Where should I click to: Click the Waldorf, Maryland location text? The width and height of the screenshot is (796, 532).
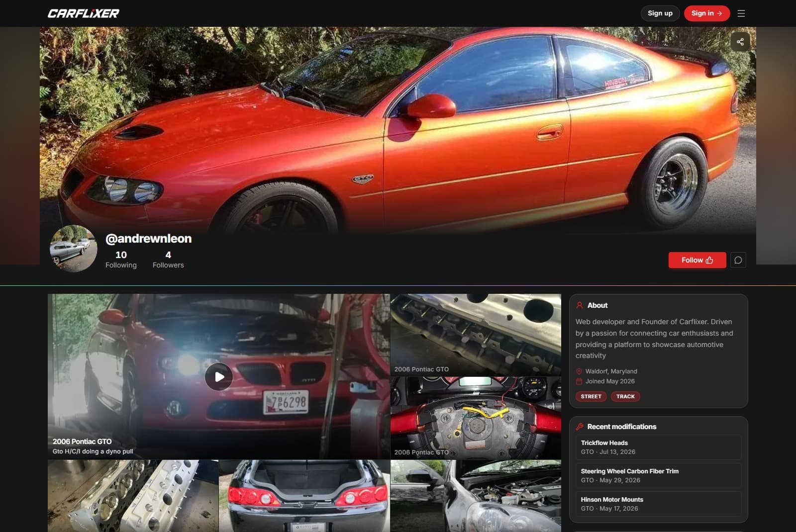pyautogui.click(x=611, y=371)
